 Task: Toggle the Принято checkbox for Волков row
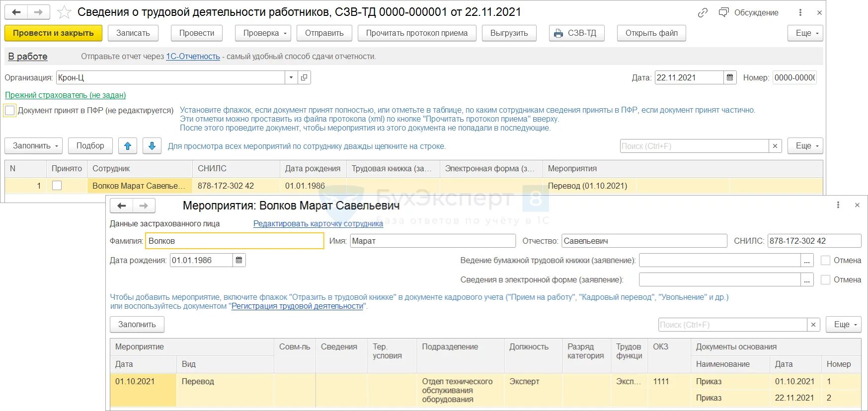[x=57, y=186]
